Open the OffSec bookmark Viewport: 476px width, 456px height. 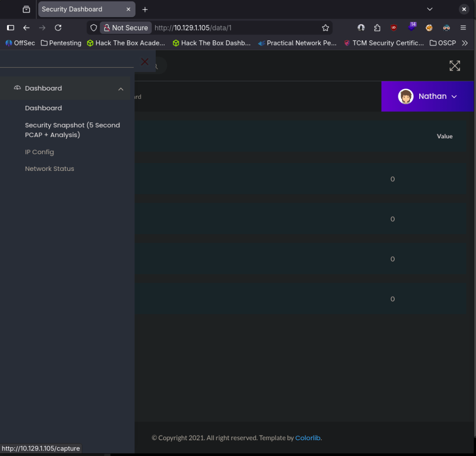[20, 43]
